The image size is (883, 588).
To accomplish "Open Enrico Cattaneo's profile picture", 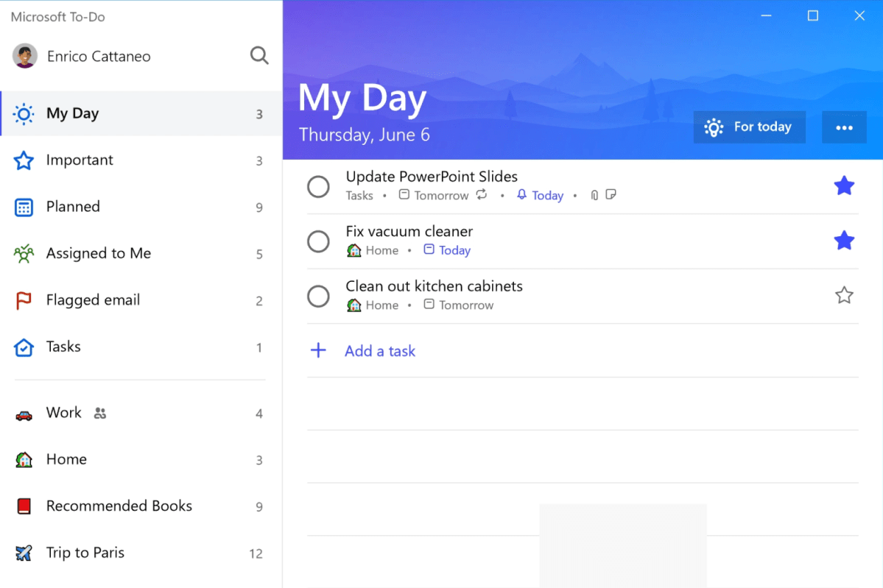I will pos(24,55).
